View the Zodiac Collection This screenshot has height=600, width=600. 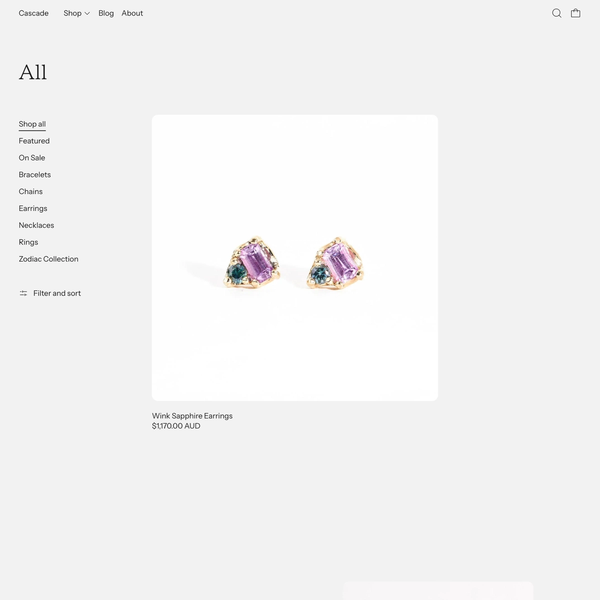click(49, 259)
